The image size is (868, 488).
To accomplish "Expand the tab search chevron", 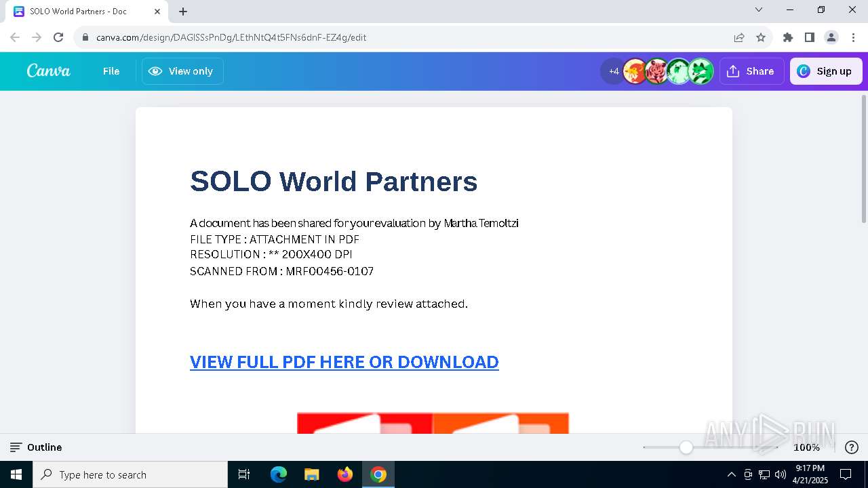I will [759, 10].
